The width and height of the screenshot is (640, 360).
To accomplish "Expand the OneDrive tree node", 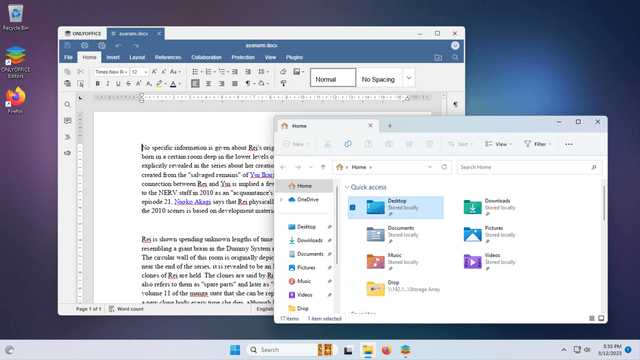I will [281, 200].
